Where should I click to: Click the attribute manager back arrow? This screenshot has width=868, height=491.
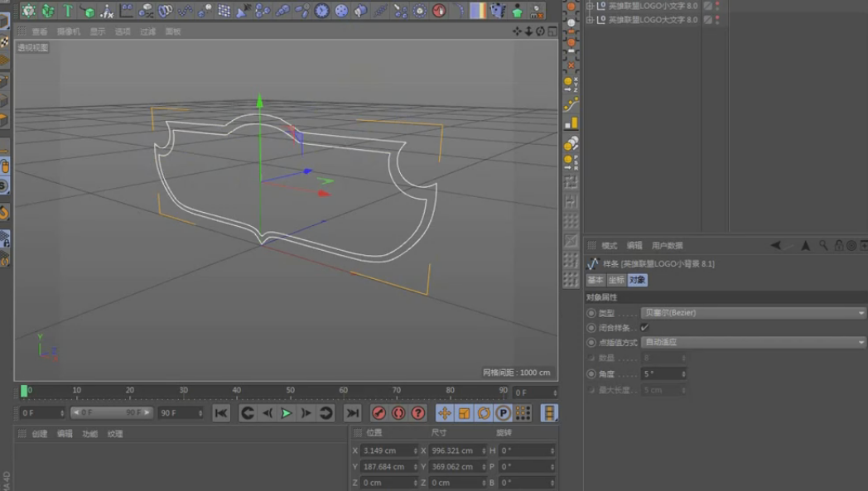(776, 245)
